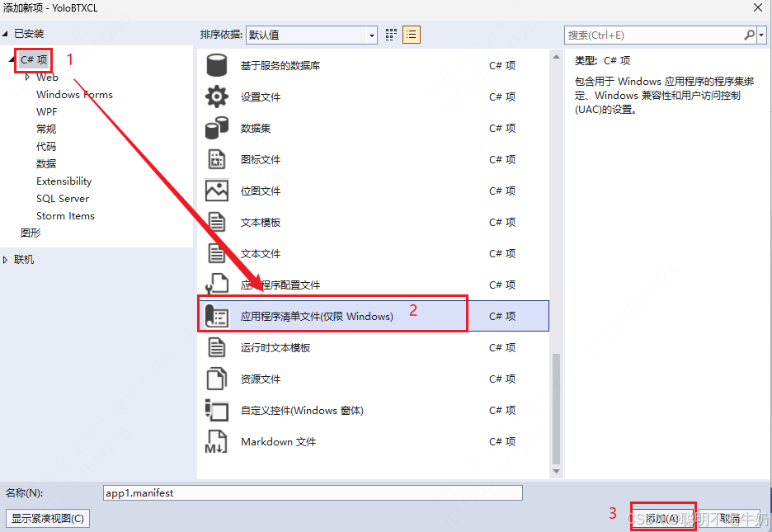
Task: Select C# 项 in the tree
Action: 34,59
